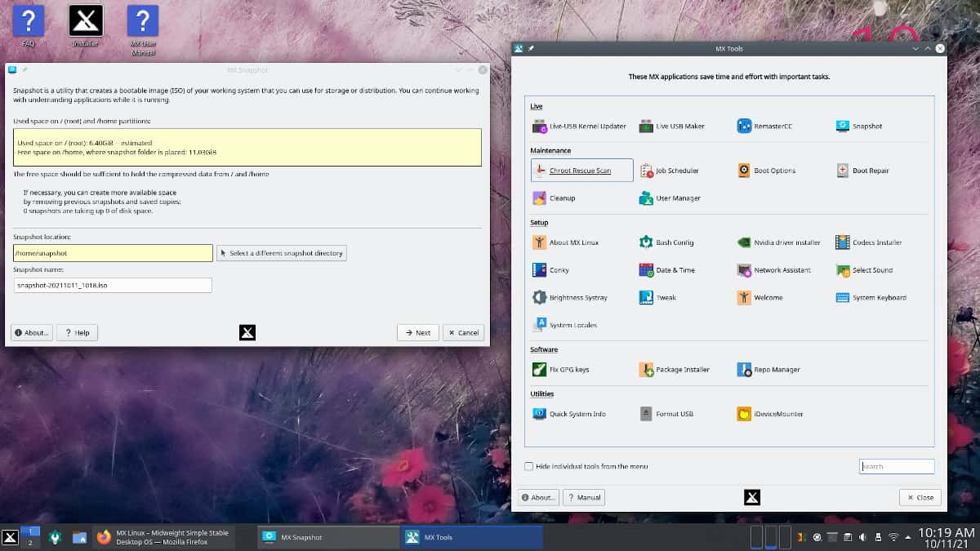980x551 pixels.
Task: Open System Keyboard tool
Action: tap(871, 298)
